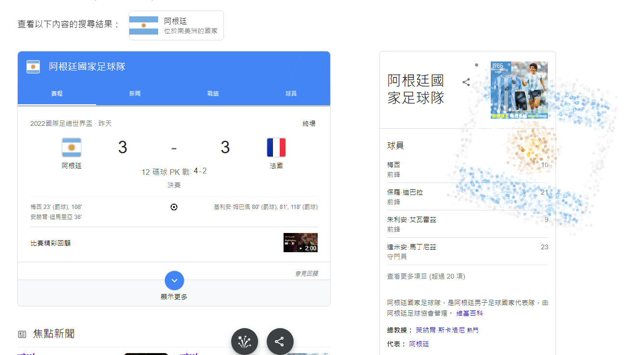
Task: Open the 維基百科 link
Action: pos(470,313)
